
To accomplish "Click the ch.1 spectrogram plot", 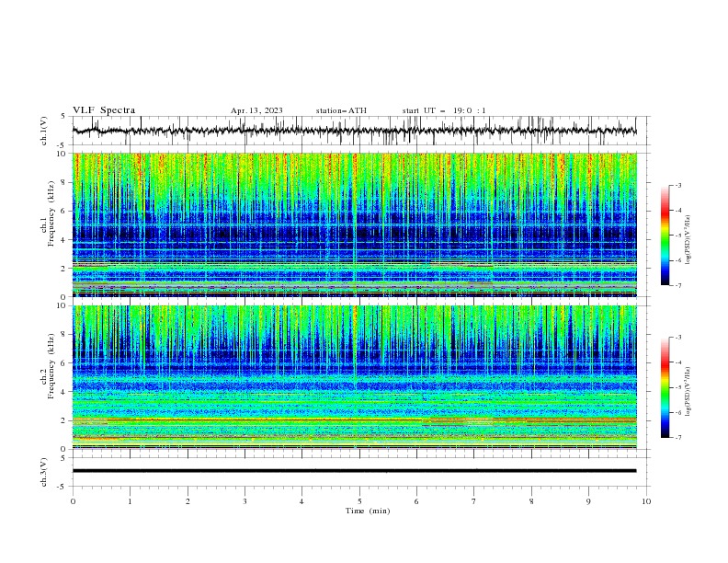I will click(x=354, y=224).
